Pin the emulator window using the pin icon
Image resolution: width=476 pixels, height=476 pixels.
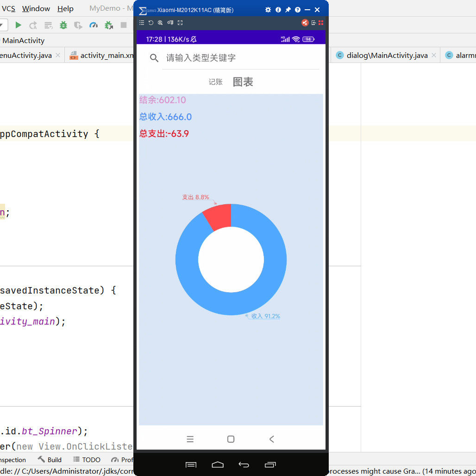point(288,9)
